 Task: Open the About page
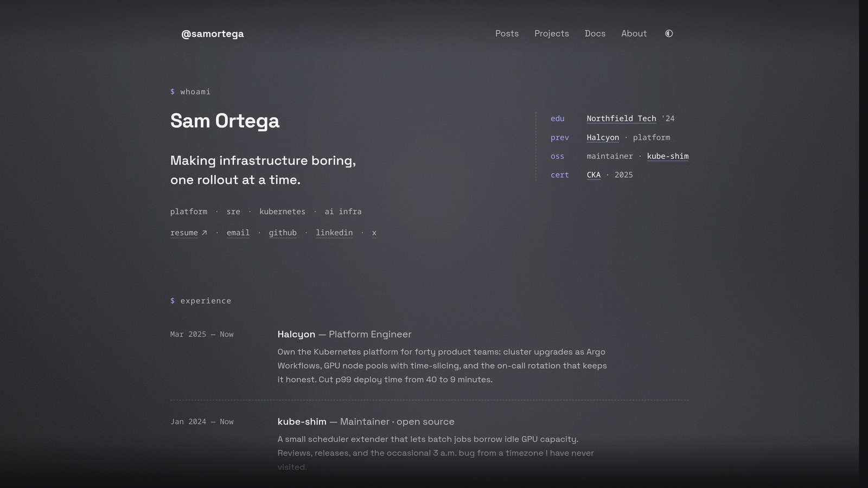[634, 34]
